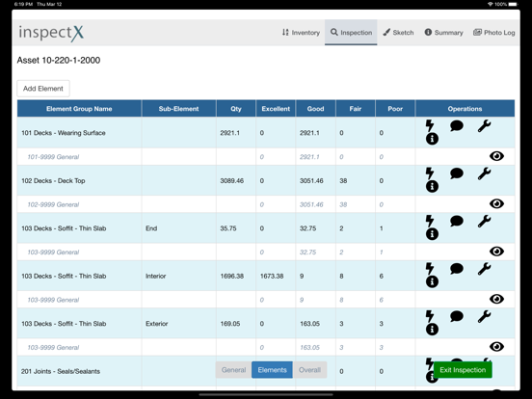
Task: Click lightning bolt icon for Thin Slab End row
Action: coord(430,221)
